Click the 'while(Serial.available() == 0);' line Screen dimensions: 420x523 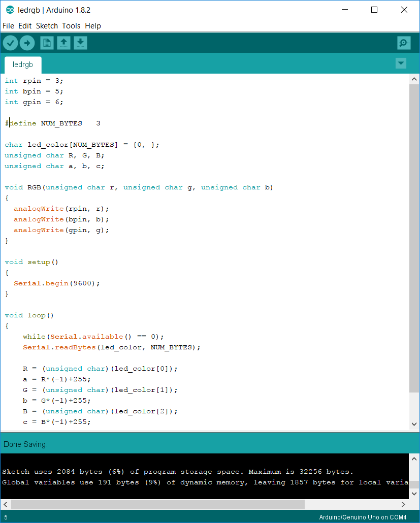pyautogui.click(x=93, y=337)
